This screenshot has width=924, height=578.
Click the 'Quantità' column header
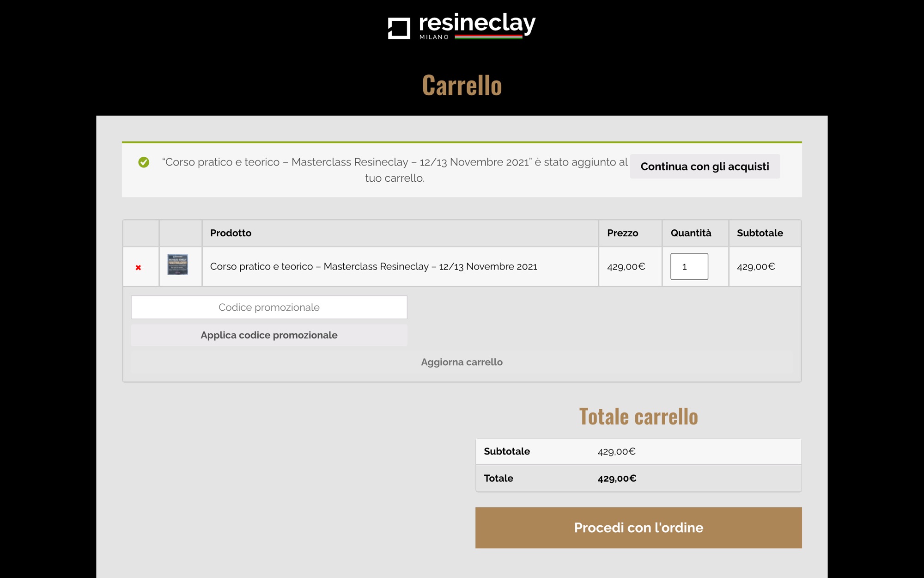691,233
